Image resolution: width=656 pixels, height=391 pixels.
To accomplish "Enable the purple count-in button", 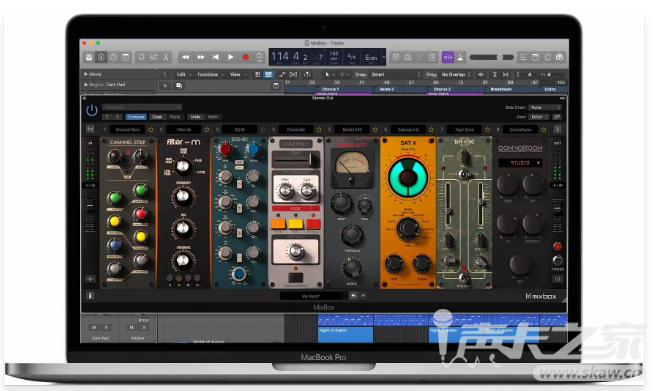I will [448, 57].
